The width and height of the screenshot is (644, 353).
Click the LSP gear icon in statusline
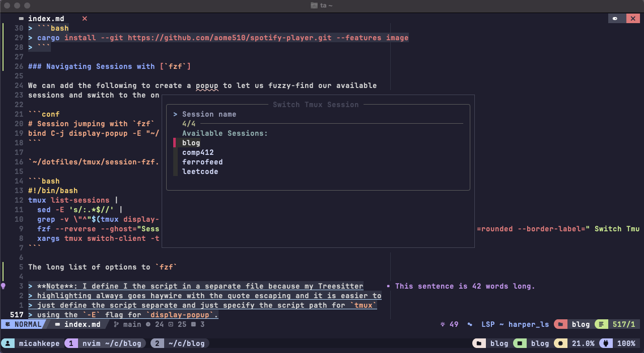pyautogui.click(x=470, y=324)
